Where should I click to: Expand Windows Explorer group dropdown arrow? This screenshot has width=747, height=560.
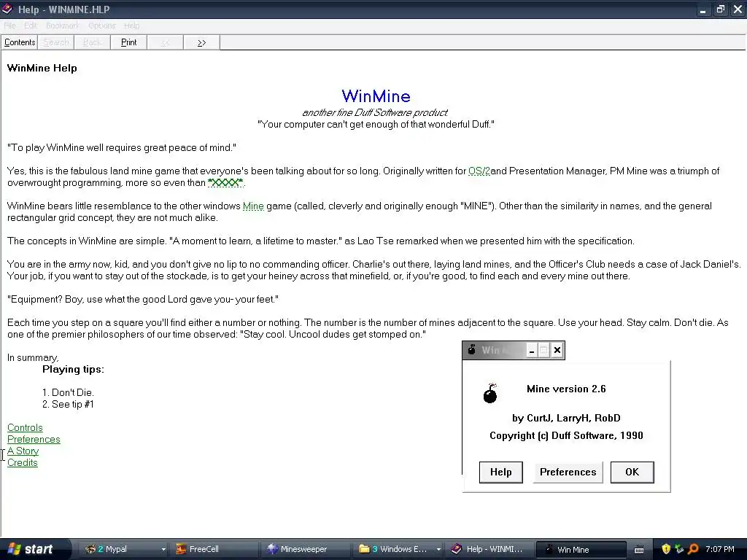click(x=438, y=549)
